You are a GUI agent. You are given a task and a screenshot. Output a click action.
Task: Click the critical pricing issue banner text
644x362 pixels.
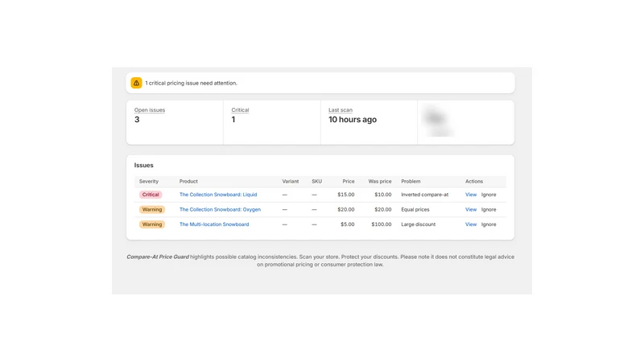click(x=191, y=83)
